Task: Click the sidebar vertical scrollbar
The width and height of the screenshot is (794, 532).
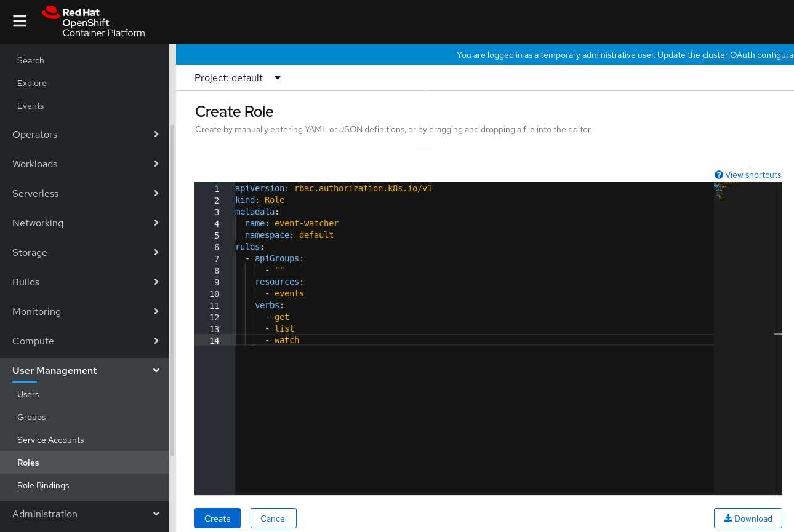Action: [172, 289]
